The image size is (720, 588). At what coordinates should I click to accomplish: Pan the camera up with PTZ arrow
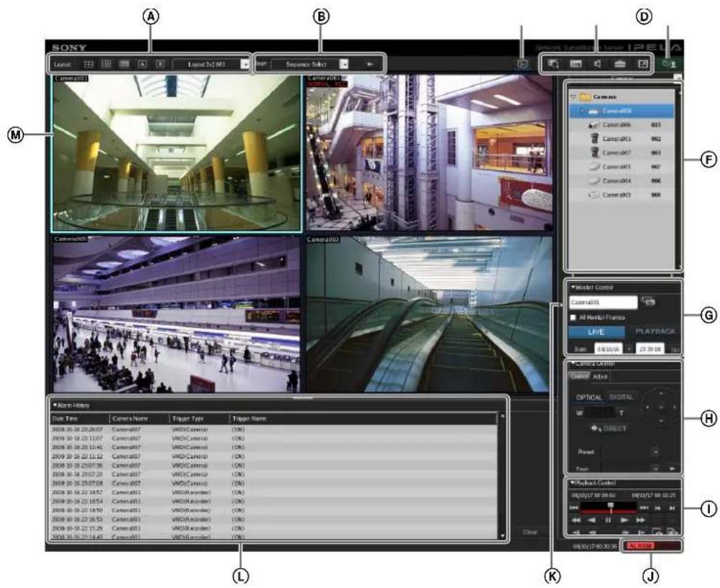(661, 393)
